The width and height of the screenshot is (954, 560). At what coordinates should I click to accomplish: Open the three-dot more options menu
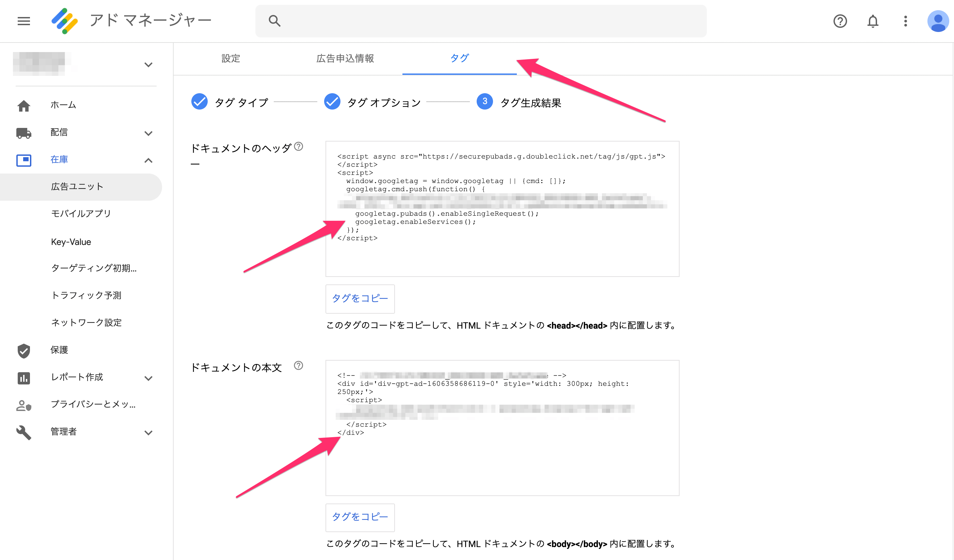[x=906, y=21]
